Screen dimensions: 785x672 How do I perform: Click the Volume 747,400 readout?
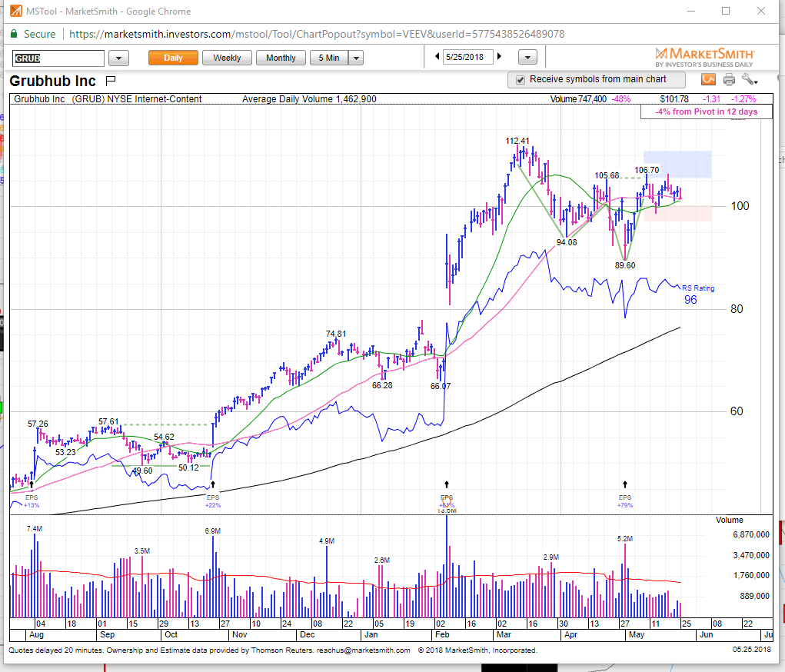(x=578, y=99)
